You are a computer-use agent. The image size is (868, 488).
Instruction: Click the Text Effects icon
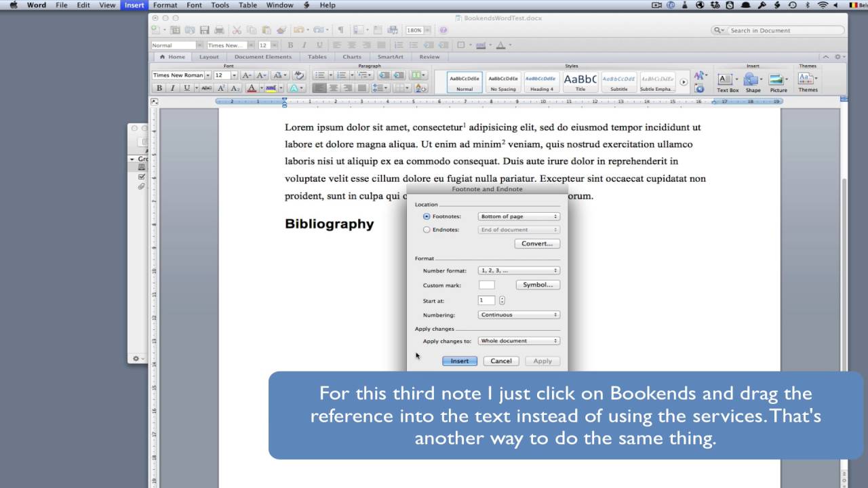coord(295,88)
